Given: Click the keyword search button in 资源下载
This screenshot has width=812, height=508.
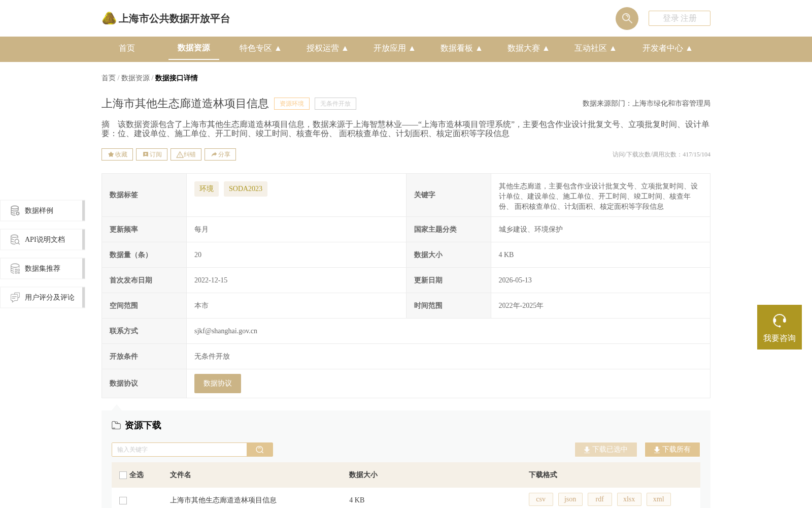Looking at the screenshot, I should click(260, 450).
